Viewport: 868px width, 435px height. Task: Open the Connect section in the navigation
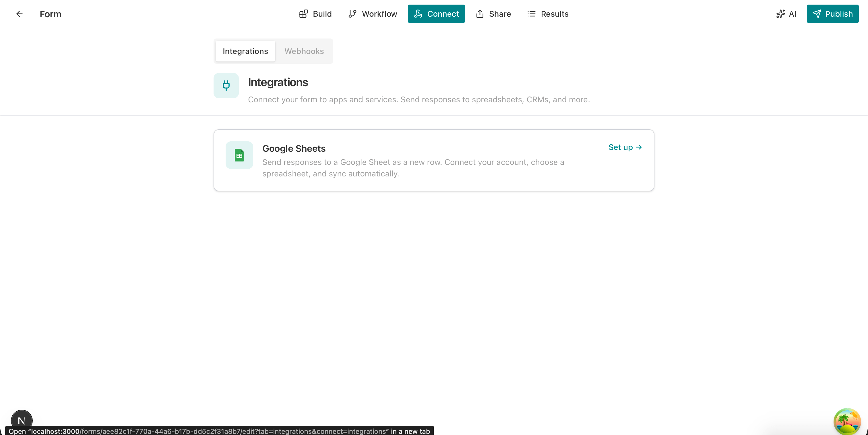tap(436, 14)
